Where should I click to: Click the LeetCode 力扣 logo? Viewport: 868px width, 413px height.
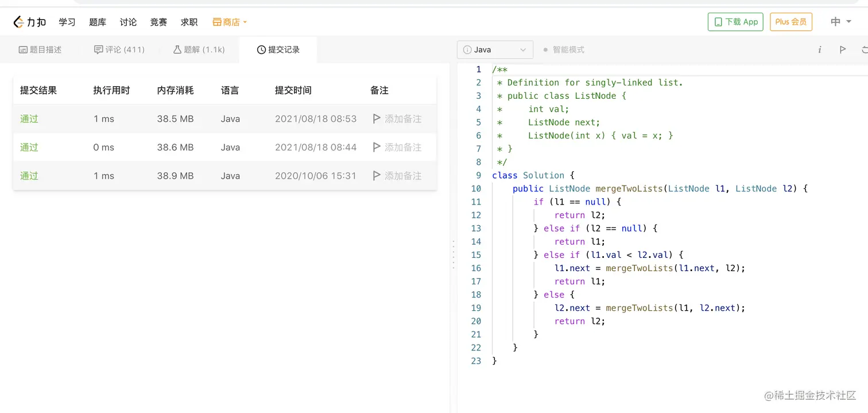[x=30, y=22]
